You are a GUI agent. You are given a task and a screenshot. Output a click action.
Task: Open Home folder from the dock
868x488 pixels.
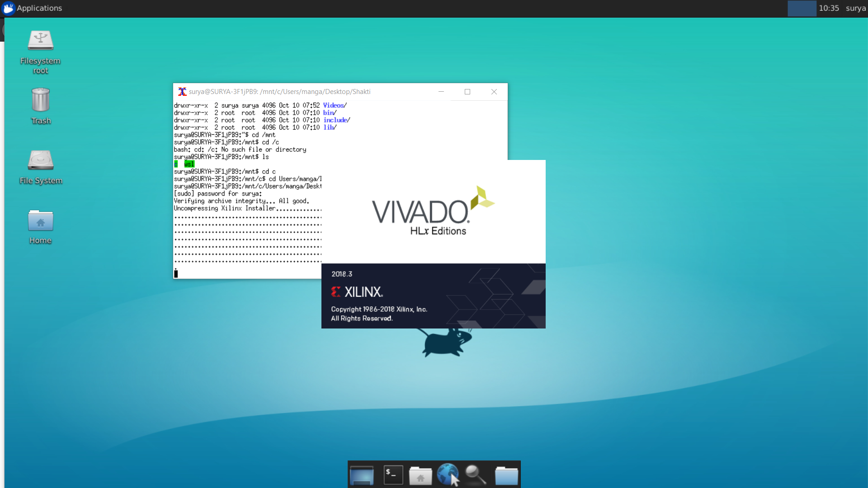[420, 475]
